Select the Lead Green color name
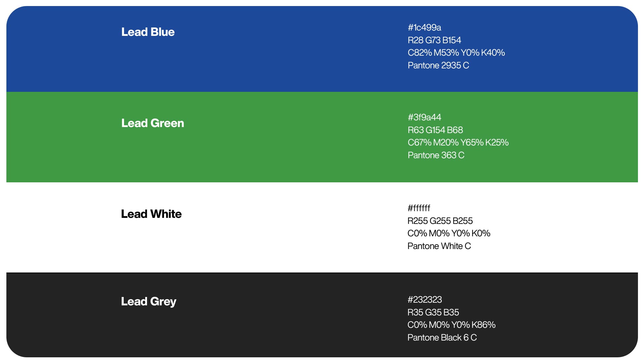Screen dimensions: 644x362 153,123
